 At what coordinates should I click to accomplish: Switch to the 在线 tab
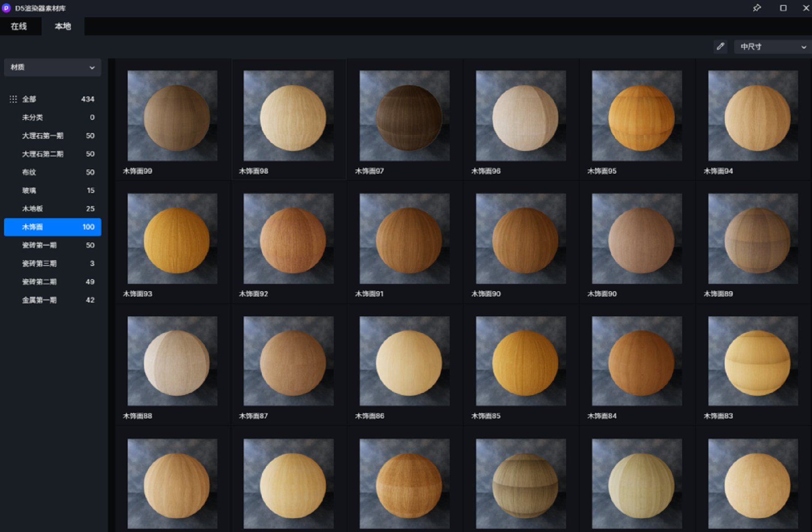point(19,26)
